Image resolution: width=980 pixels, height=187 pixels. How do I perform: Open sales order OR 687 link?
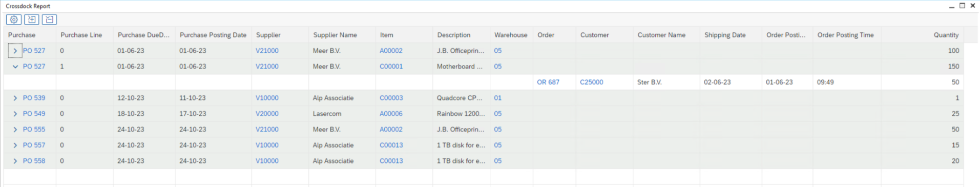(x=548, y=82)
